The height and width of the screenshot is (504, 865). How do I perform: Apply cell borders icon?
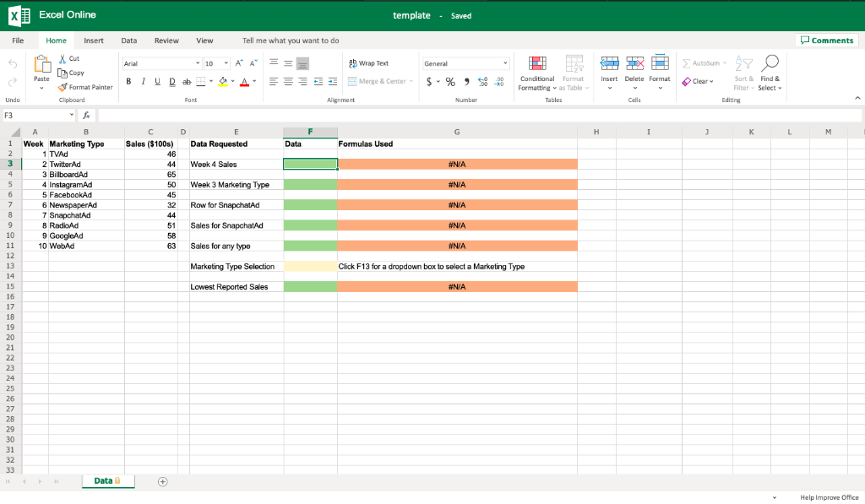(201, 82)
